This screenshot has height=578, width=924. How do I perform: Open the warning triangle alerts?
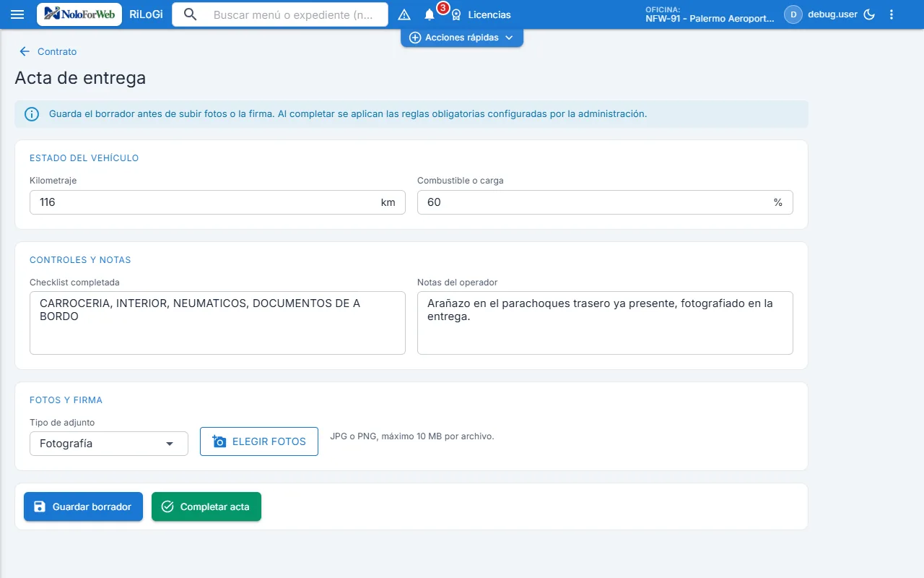(x=404, y=14)
